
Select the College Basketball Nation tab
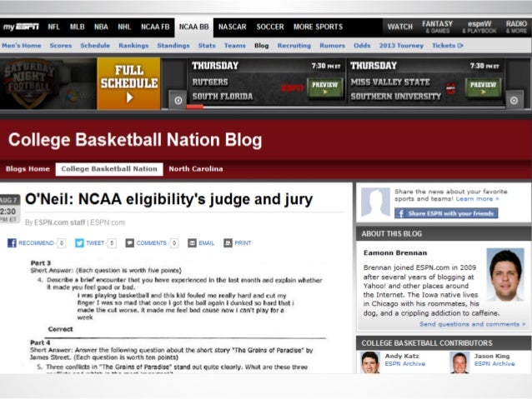point(109,169)
